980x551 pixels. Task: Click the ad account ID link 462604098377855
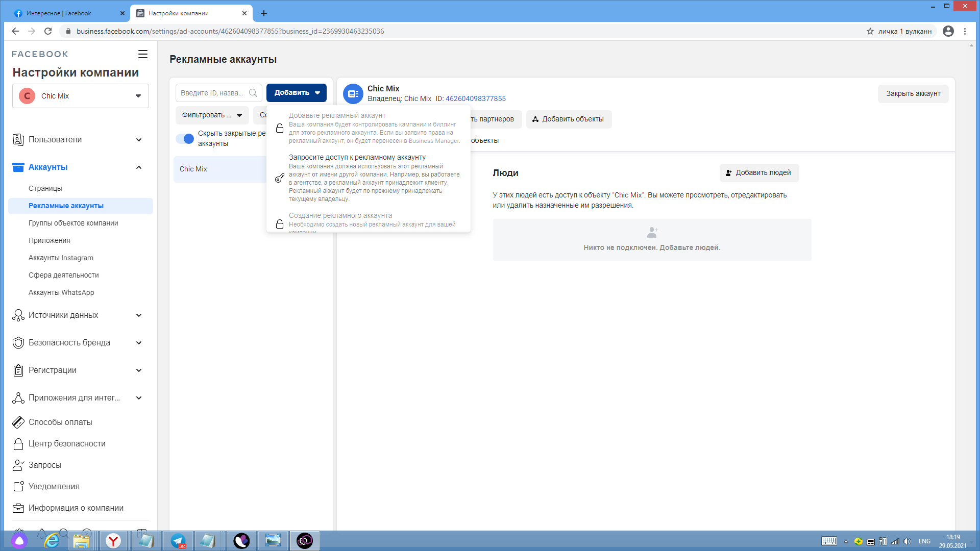(x=476, y=99)
